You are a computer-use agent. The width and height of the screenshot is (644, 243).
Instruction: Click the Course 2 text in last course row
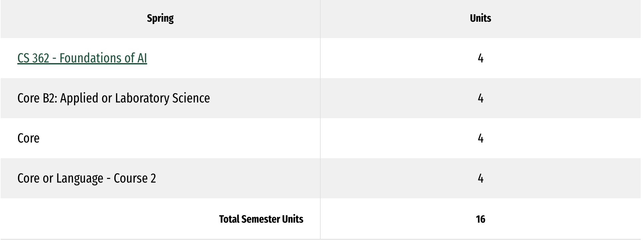tap(135, 178)
